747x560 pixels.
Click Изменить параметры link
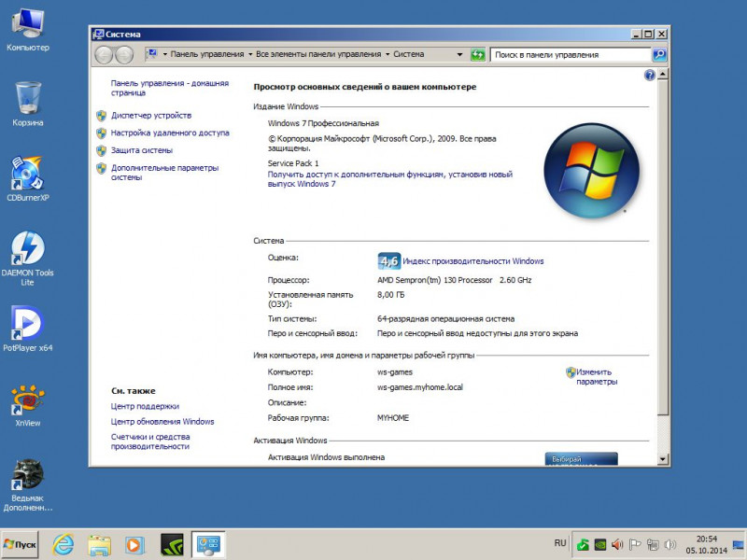point(596,376)
